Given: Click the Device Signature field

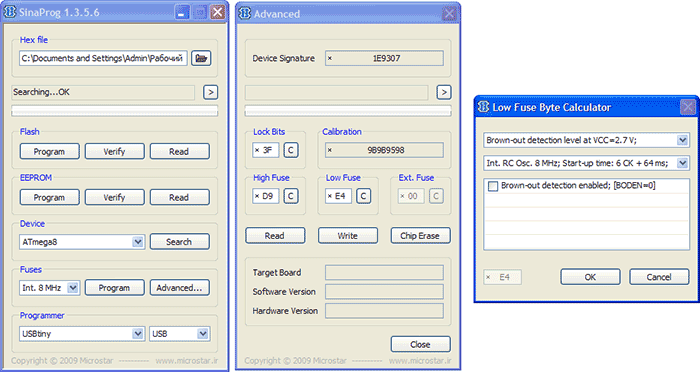Looking at the screenshot, I should pyautogui.click(x=384, y=59).
